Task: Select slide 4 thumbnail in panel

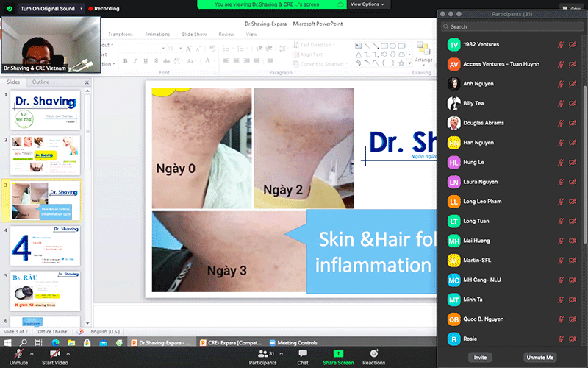Action: coord(45,246)
